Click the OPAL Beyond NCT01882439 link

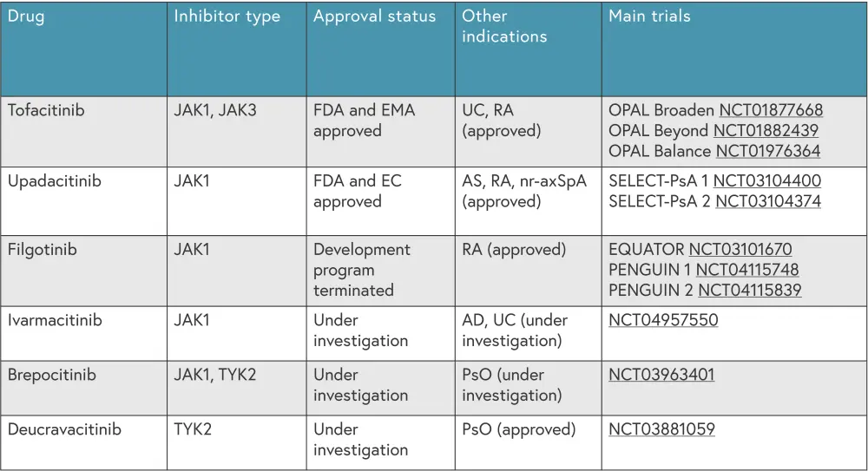[766, 131]
